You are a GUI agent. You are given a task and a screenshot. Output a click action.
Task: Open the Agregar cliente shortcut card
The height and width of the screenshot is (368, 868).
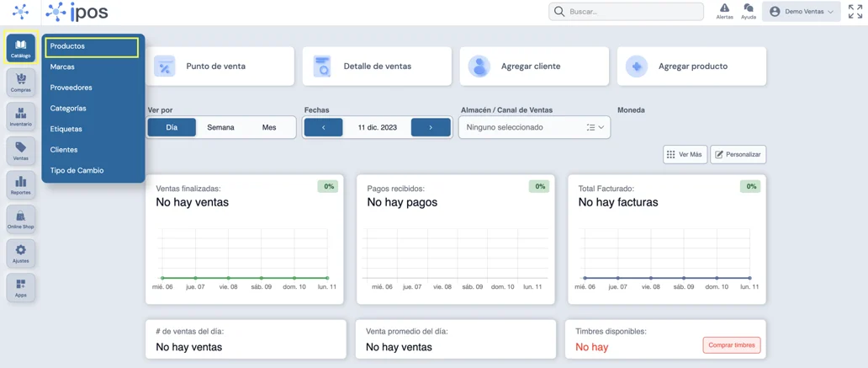pyautogui.click(x=534, y=66)
